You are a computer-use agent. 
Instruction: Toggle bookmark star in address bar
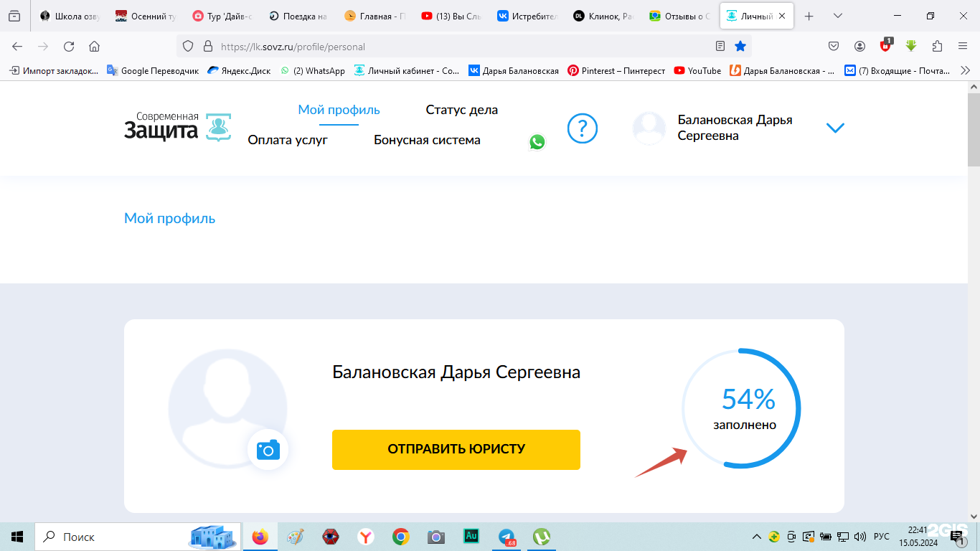(740, 47)
